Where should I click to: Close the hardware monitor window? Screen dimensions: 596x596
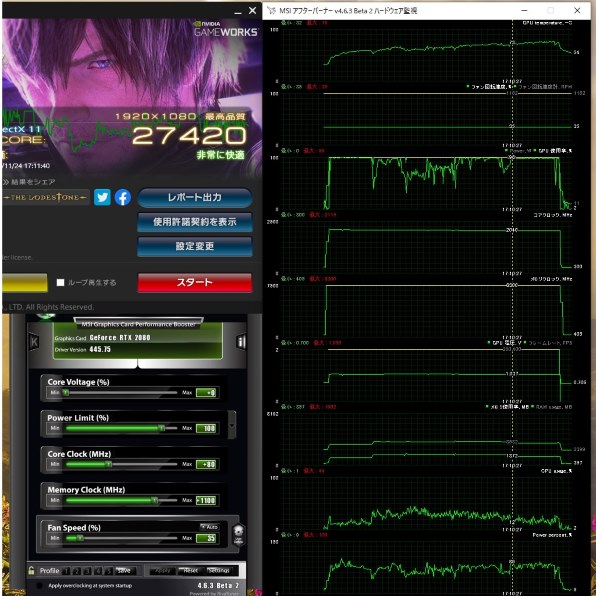click(577, 10)
